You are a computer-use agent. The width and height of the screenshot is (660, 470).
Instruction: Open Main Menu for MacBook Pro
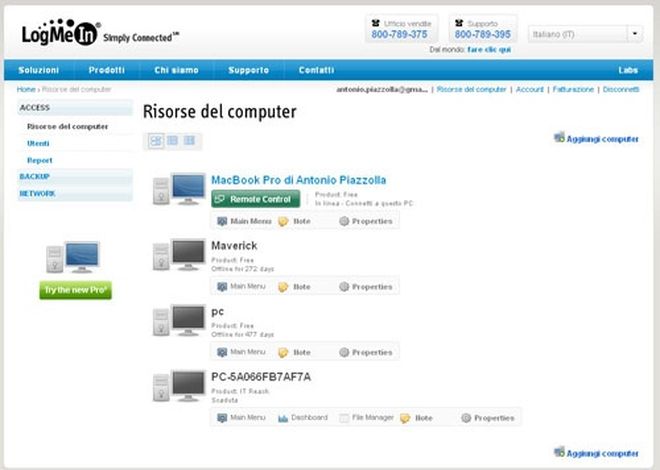tap(244, 221)
